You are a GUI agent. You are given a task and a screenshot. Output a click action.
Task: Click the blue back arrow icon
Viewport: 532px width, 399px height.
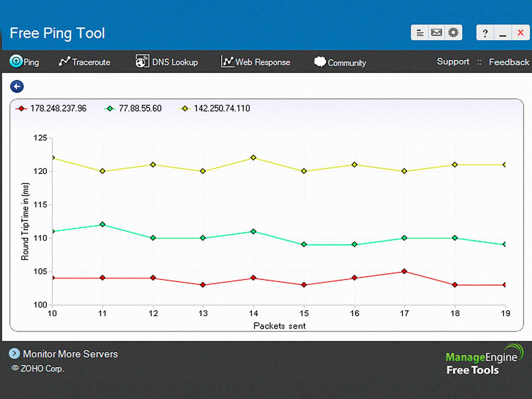click(x=17, y=86)
